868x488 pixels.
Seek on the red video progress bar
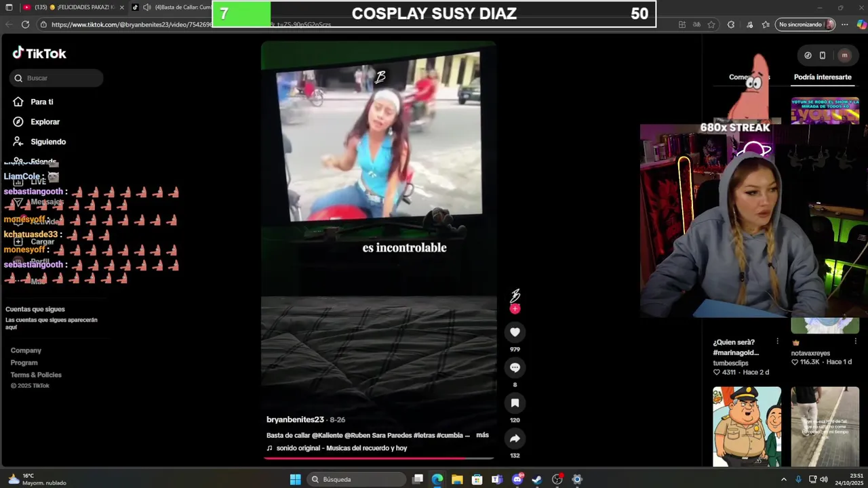tap(379, 458)
